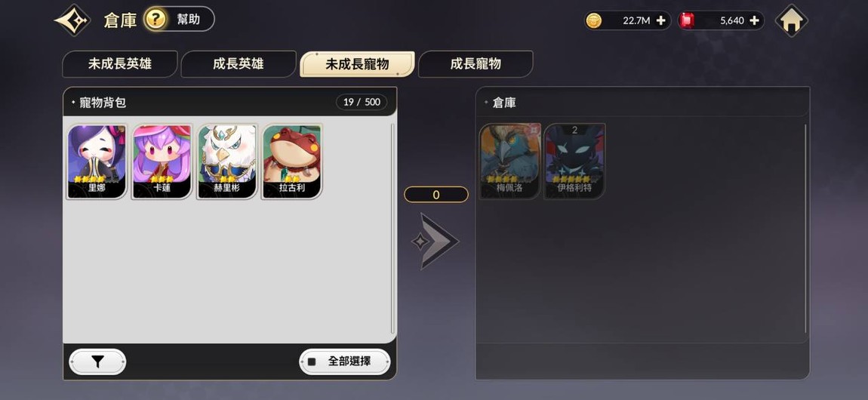Select 梅佩洛 in the warehouse
The image size is (868, 400).
[x=509, y=162]
